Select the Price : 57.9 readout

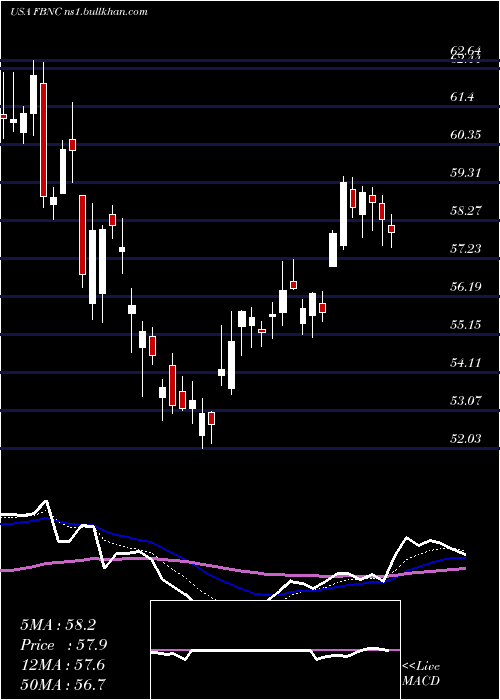tap(64, 645)
